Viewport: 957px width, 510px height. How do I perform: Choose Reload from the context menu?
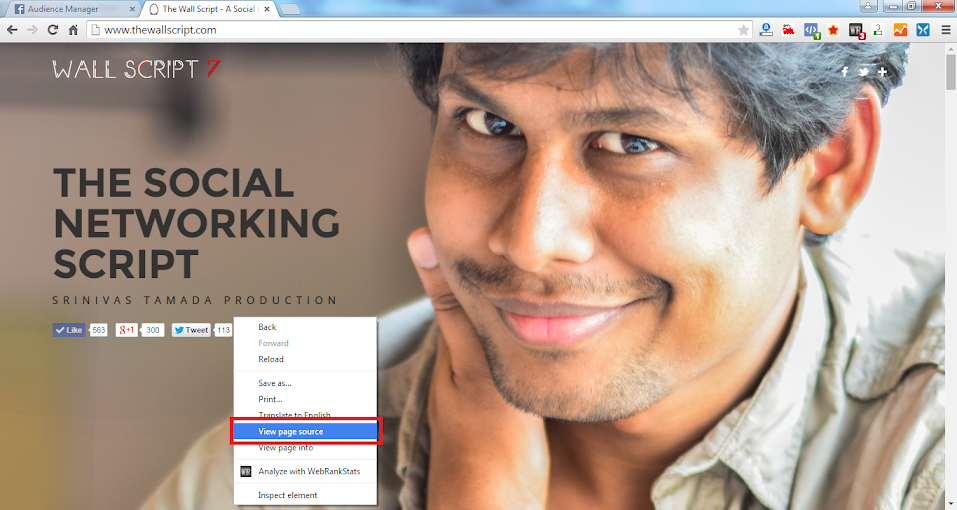(x=305, y=359)
